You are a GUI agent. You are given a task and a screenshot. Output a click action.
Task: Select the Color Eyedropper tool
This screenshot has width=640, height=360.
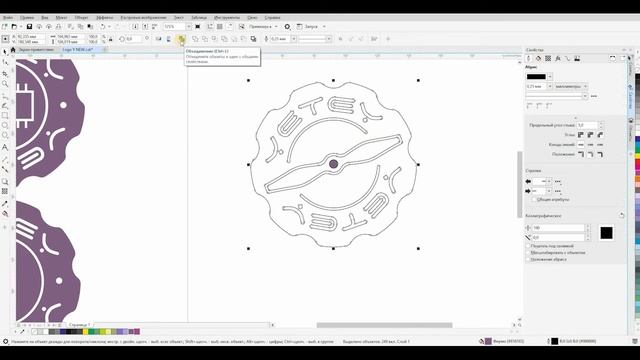tap(5, 203)
